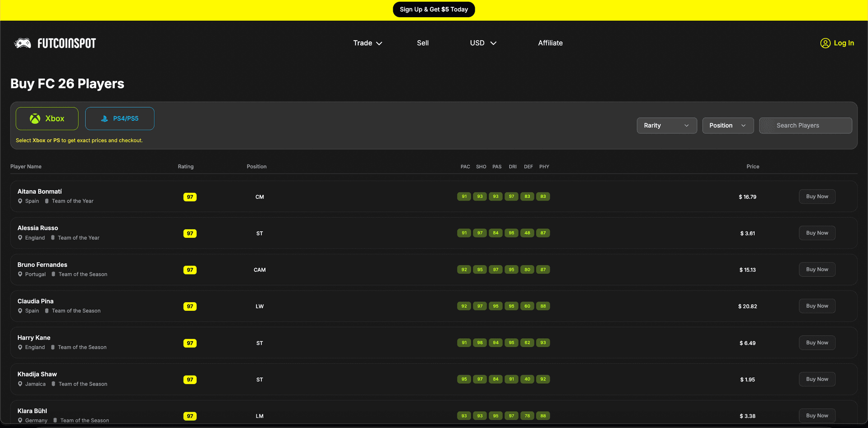Click Buy FC 26 Players heading

click(67, 84)
